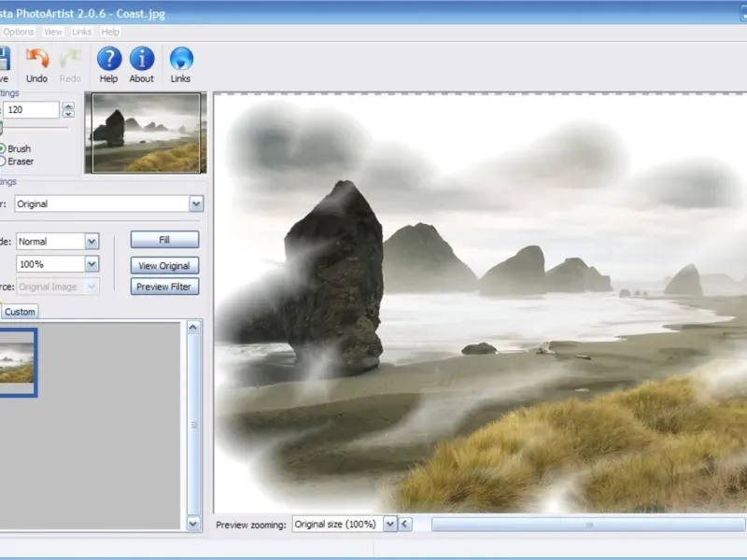Image resolution: width=747 pixels, height=560 pixels.
Task: Open Help via the question mark icon
Action: [x=109, y=59]
